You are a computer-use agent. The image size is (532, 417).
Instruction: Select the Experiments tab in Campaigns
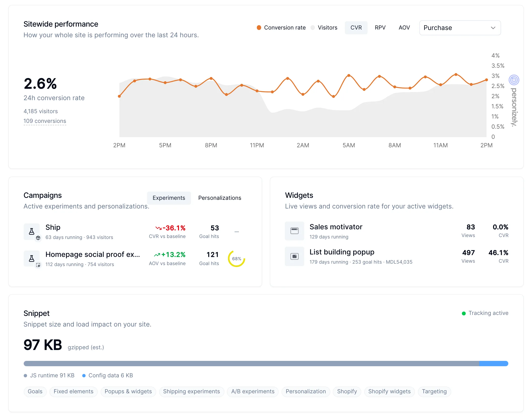[x=169, y=198]
